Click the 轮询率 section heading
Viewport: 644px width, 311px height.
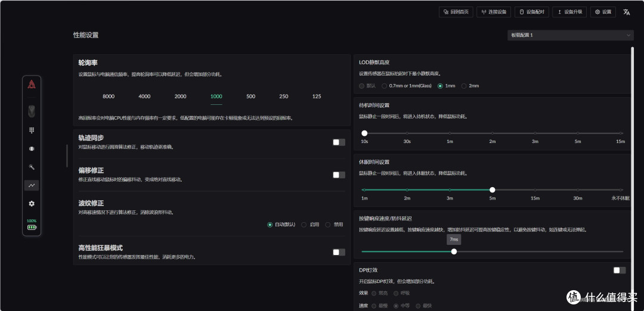pos(88,63)
